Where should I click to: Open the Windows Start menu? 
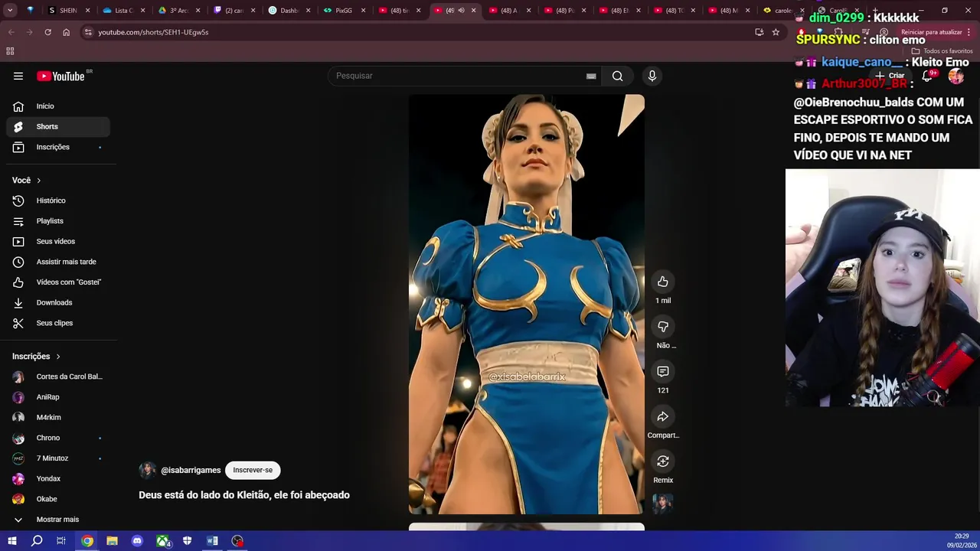(x=11, y=541)
